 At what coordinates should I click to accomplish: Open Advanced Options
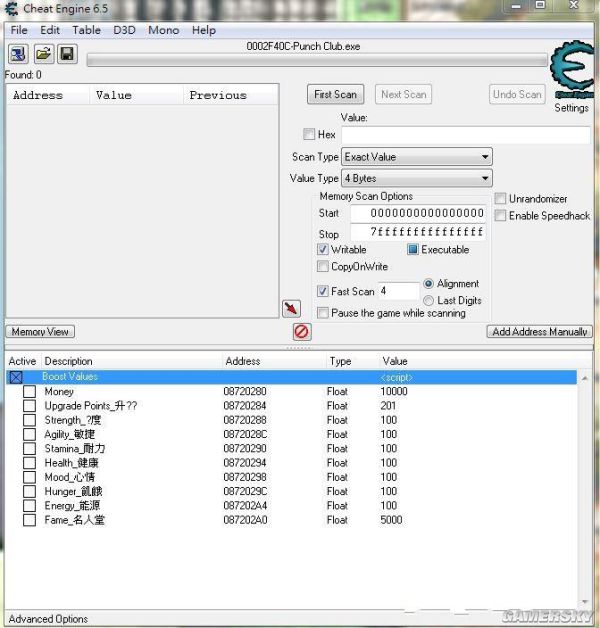tap(48, 619)
